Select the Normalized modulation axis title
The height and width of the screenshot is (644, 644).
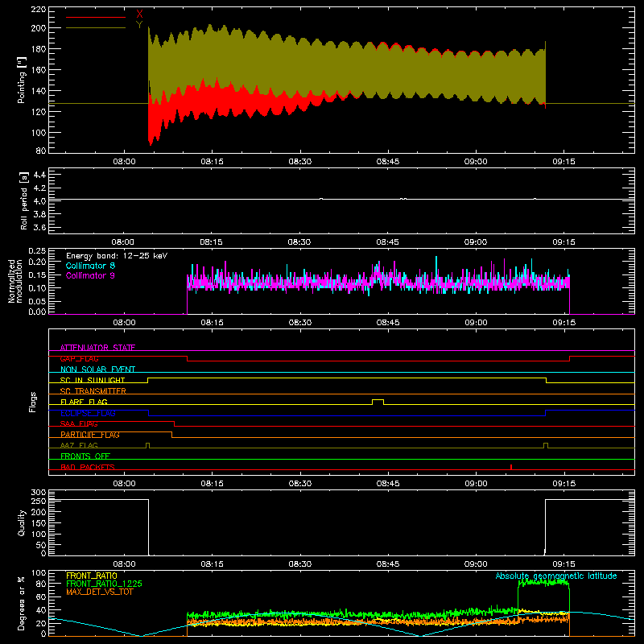pyautogui.click(x=15, y=281)
